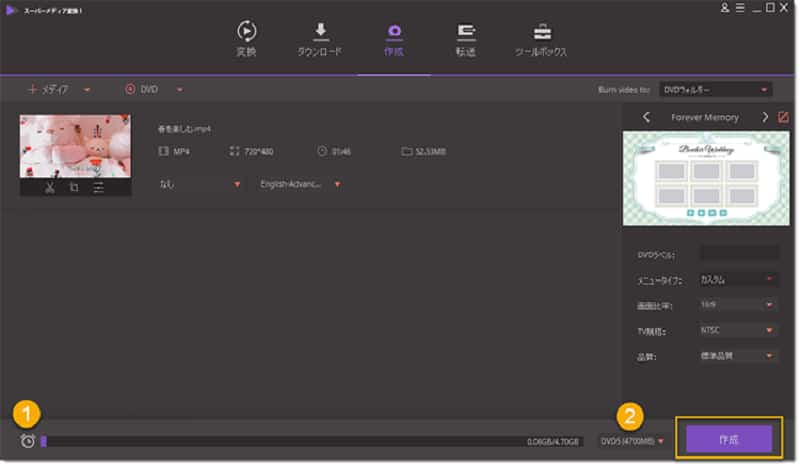Click the DVDラベル input field
The image size is (800, 466).
click(x=738, y=253)
